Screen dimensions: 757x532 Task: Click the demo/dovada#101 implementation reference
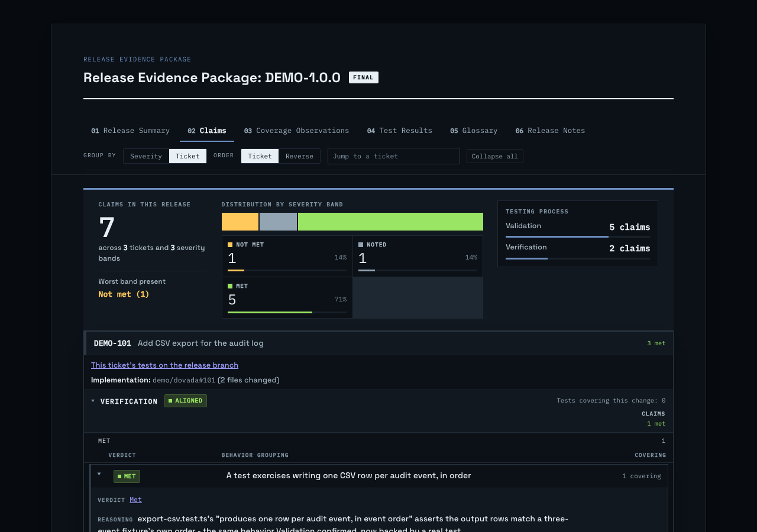pos(184,380)
